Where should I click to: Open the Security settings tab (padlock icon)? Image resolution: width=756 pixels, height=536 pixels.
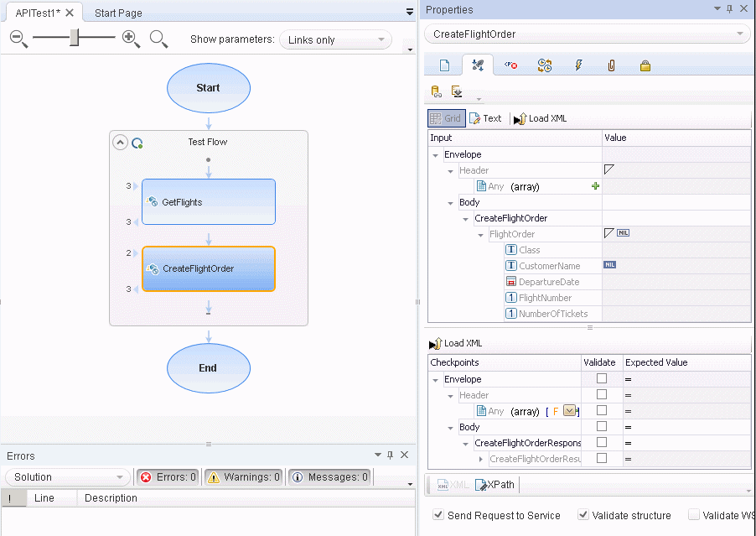[645, 65]
